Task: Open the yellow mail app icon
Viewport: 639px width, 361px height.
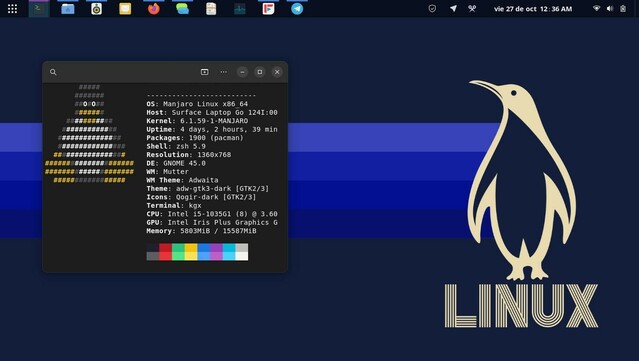Action: coord(125,9)
